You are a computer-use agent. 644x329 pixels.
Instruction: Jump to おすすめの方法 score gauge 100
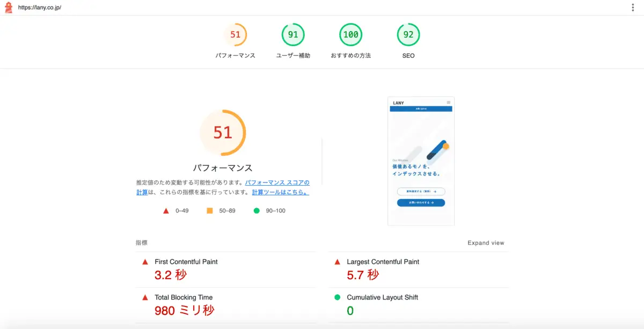click(350, 35)
